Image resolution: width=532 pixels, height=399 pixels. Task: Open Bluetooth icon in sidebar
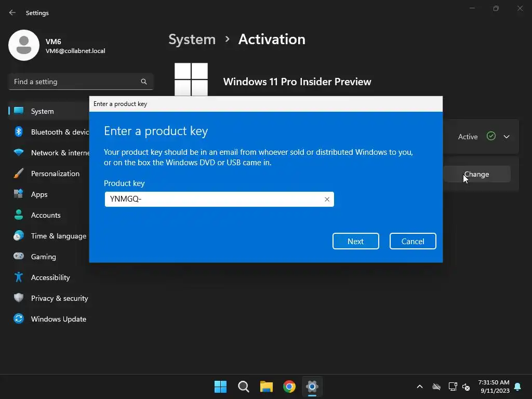(19, 131)
